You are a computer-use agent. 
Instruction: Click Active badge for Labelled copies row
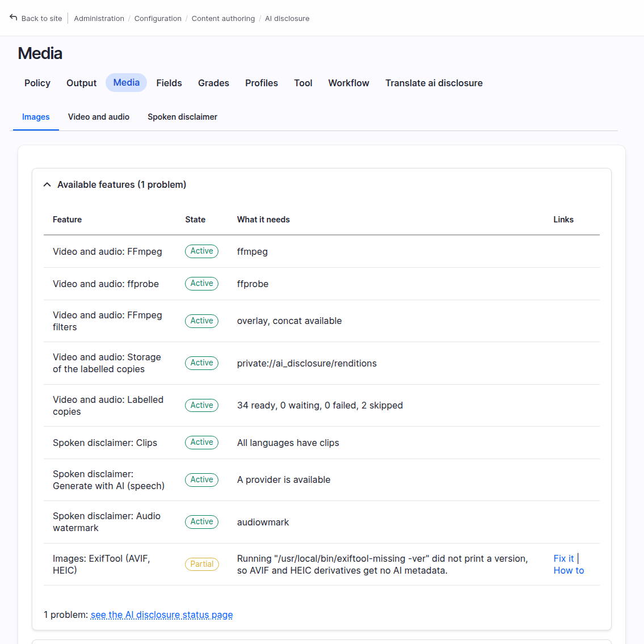point(201,405)
